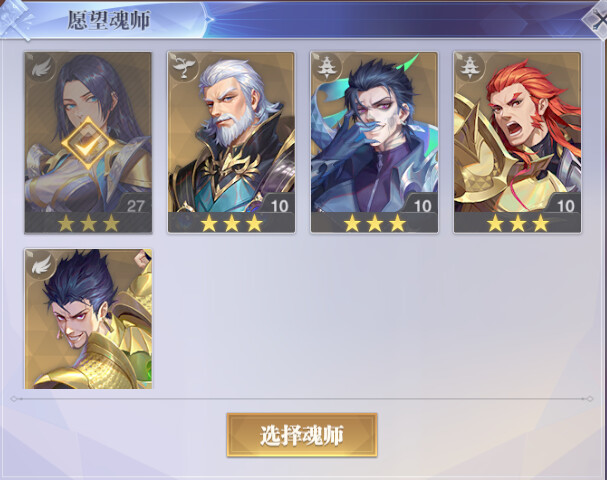Click the 选择魂师 button

(x=302, y=435)
